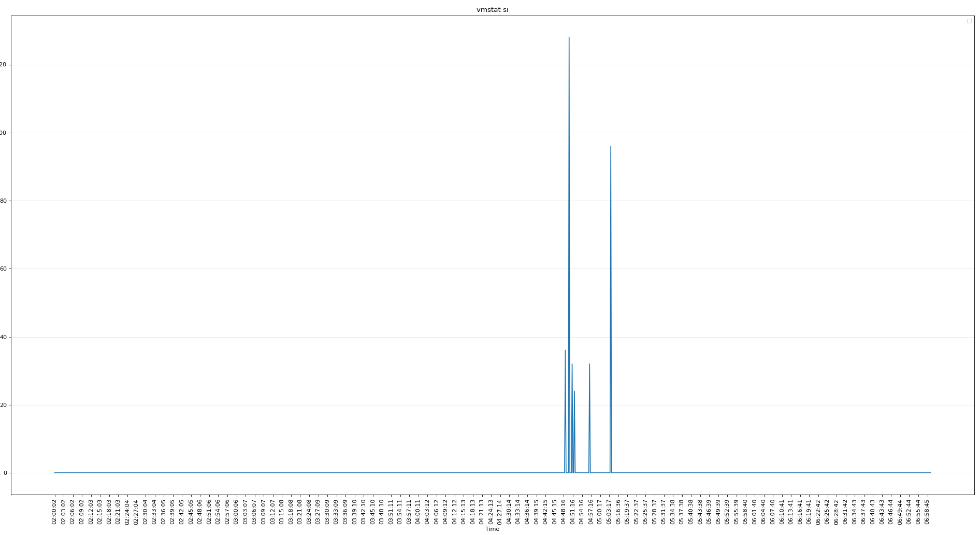Click the peak of the tallest spike
The image size is (980, 535).
pyautogui.click(x=569, y=37)
